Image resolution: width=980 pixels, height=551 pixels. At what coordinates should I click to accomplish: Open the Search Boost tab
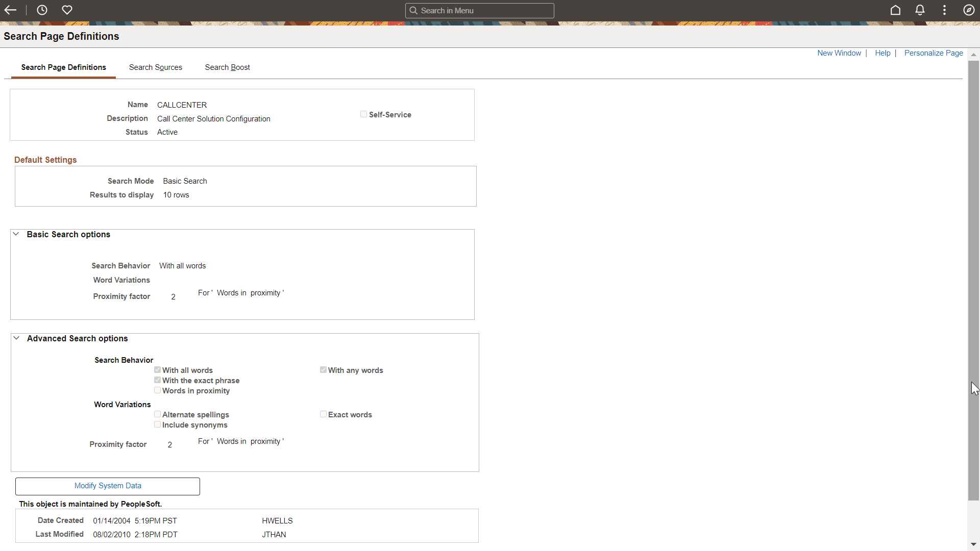pos(227,67)
